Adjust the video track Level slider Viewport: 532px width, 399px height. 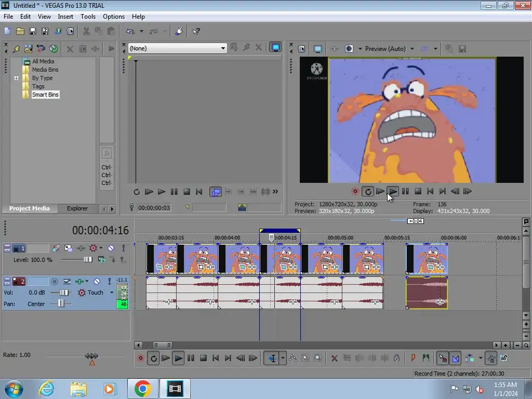pyautogui.click(x=88, y=260)
